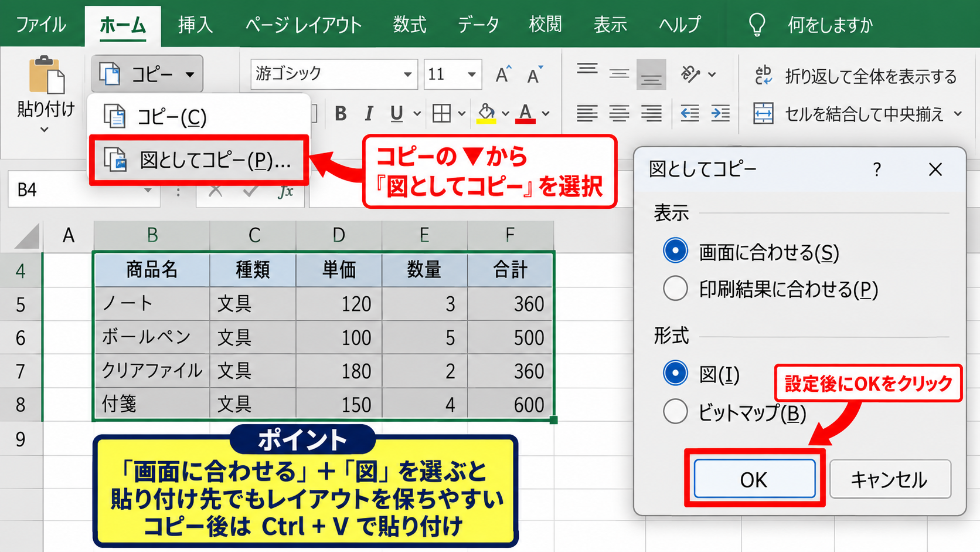Image resolution: width=980 pixels, height=552 pixels.
Task: Click セルを結合して中央揃え
Action: tap(848, 114)
